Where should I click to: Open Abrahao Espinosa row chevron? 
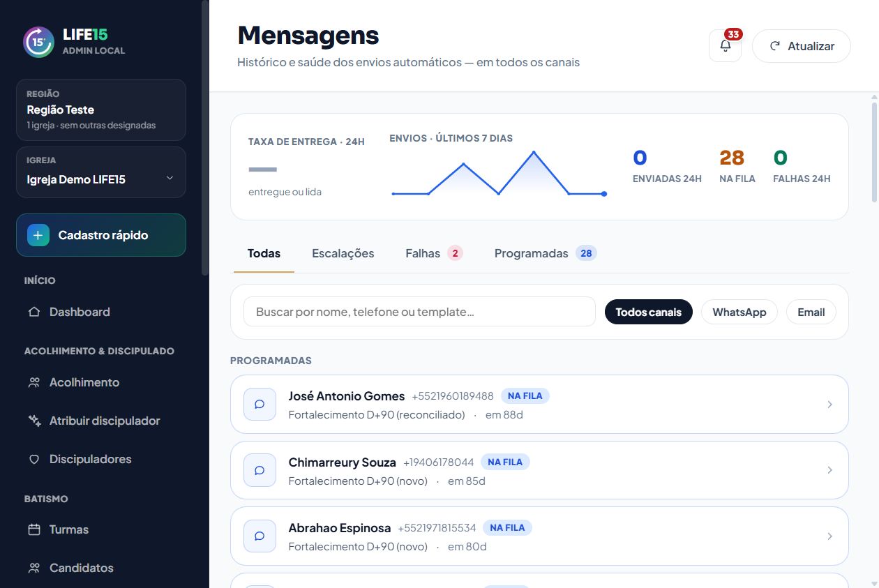pos(829,536)
